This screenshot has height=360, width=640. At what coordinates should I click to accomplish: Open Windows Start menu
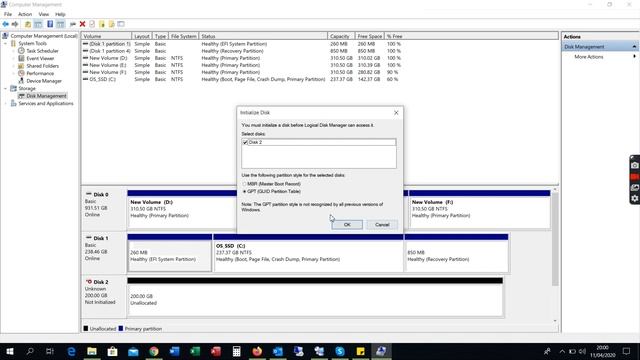(x=9, y=351)
